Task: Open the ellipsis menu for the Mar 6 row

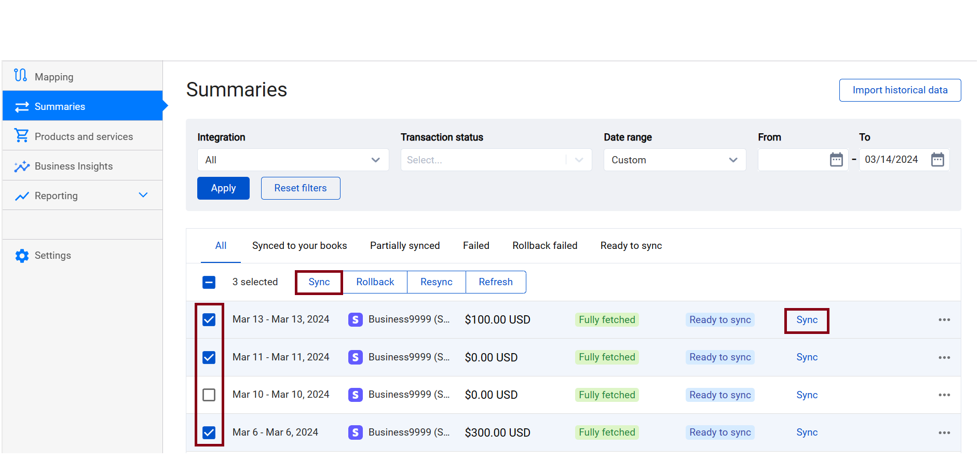Action: pos(944,432)
